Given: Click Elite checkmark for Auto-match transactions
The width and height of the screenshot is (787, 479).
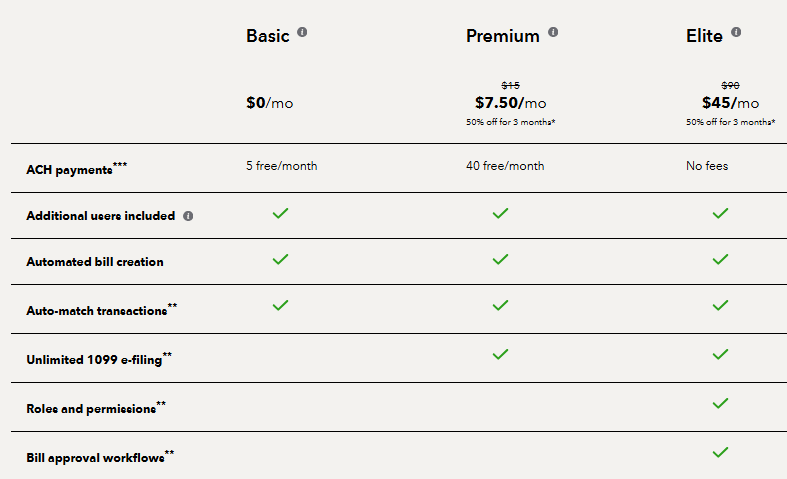Looking at the screenshot, I should 720,305.
